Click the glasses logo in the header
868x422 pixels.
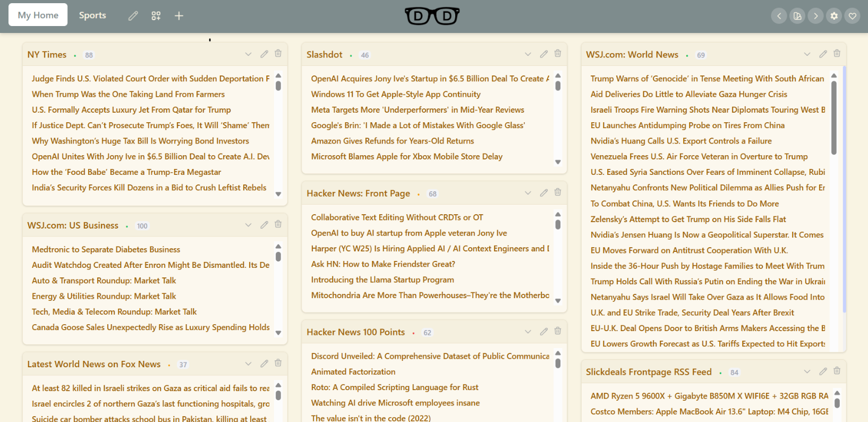pyautogui.click(x=432, y=16)
